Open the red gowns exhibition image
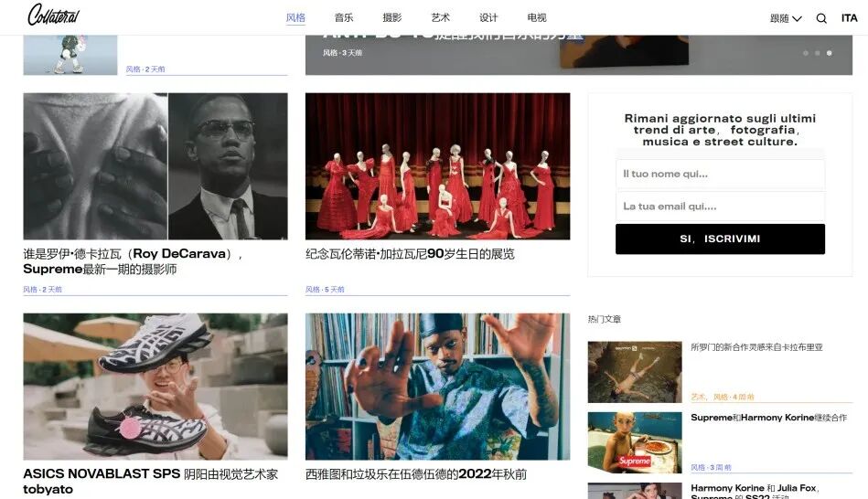 tap(437, 166)
